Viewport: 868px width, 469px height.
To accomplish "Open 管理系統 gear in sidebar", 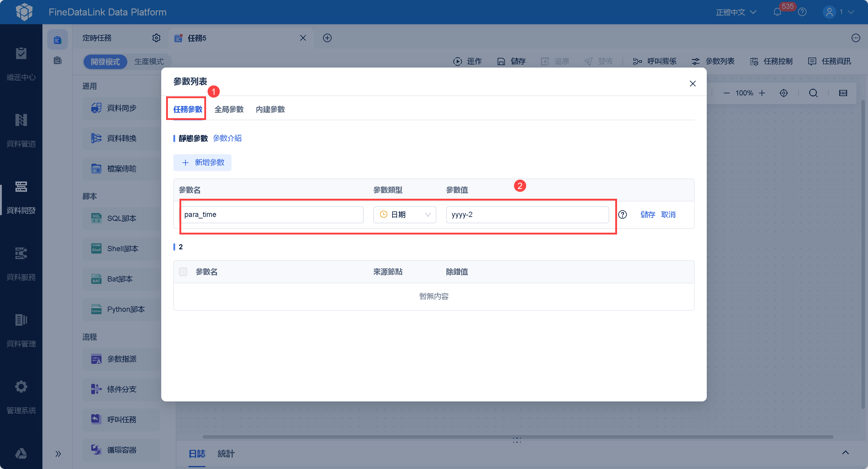I will tap(21, 387).
